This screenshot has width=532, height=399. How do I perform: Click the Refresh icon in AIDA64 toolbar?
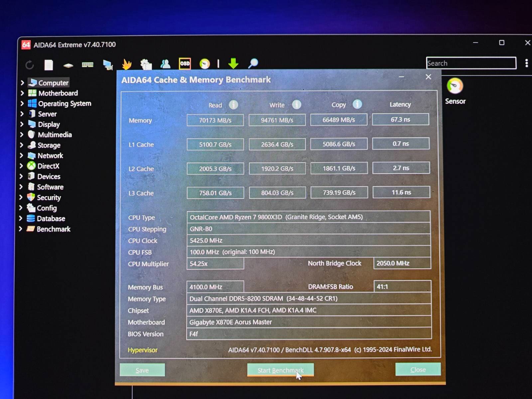[x=30, y=65]
